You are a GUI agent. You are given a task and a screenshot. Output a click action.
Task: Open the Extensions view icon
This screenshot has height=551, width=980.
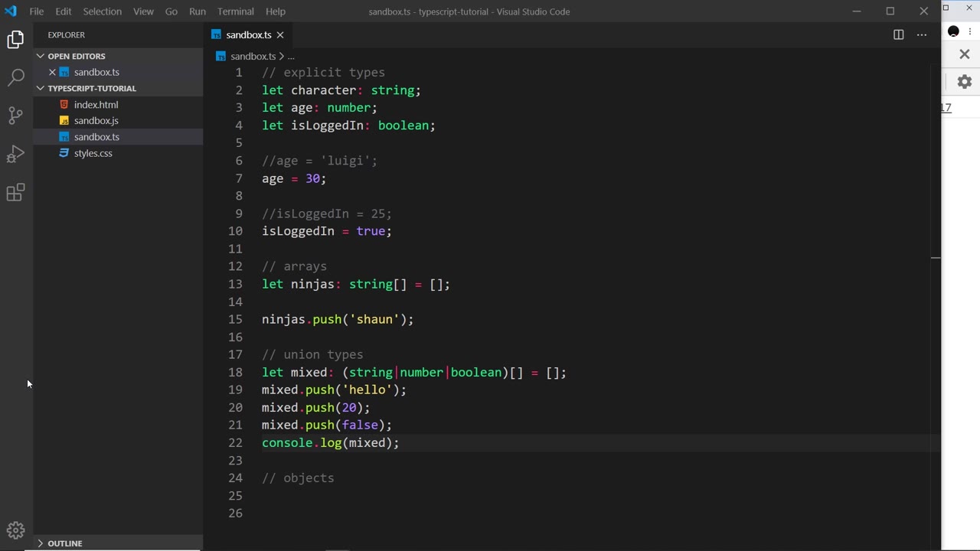coord(16,192)
